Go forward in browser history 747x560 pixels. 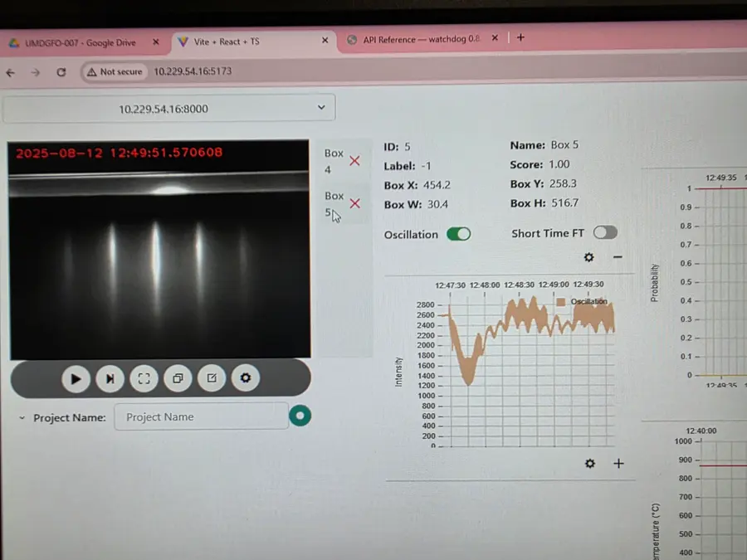36,72
